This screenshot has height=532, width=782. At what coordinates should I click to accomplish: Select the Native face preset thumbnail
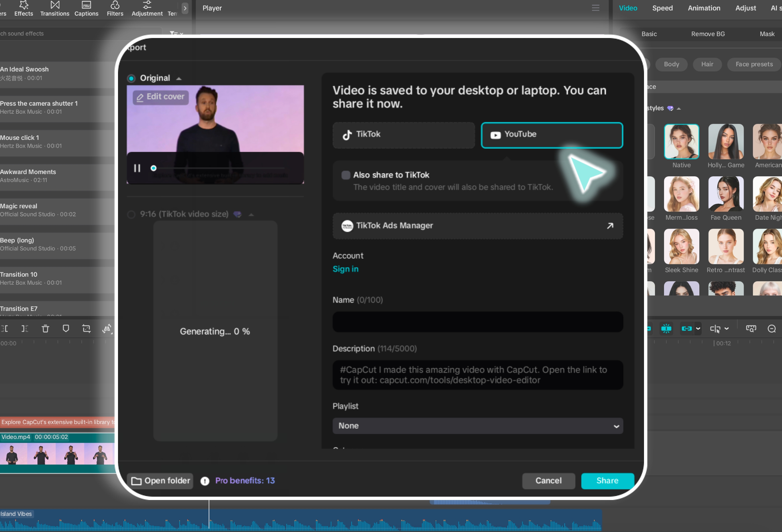coord(681,141)
